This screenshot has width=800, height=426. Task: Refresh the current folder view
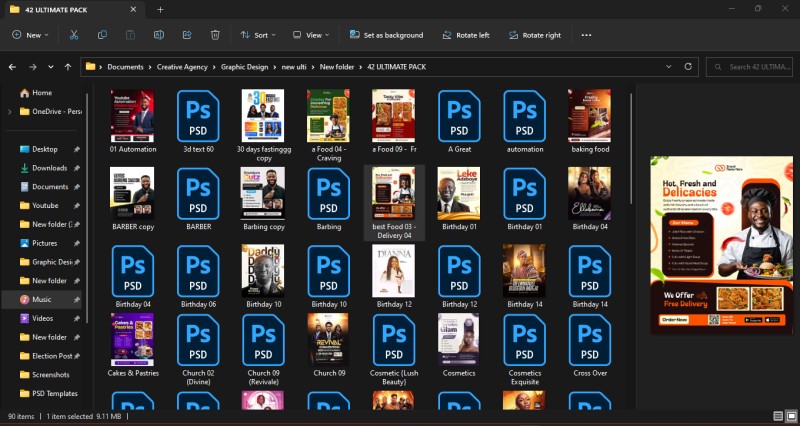[688, 66]
